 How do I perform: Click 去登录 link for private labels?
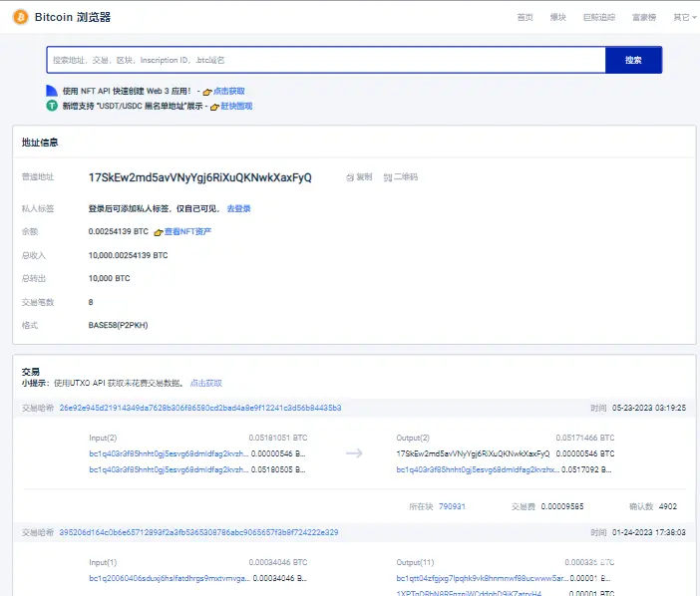(239, 208)
